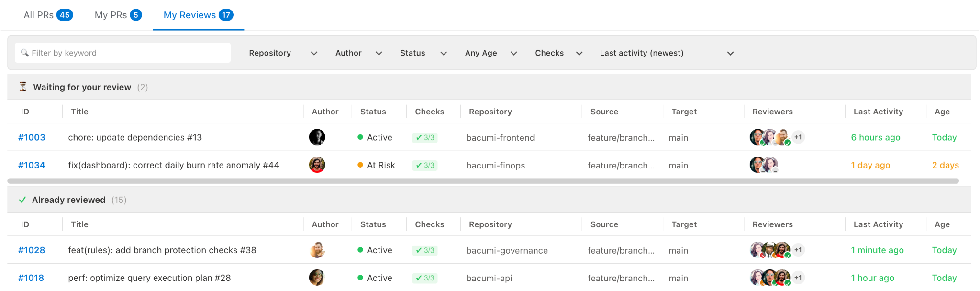Open pull request #1003 link

click(32, 138)
